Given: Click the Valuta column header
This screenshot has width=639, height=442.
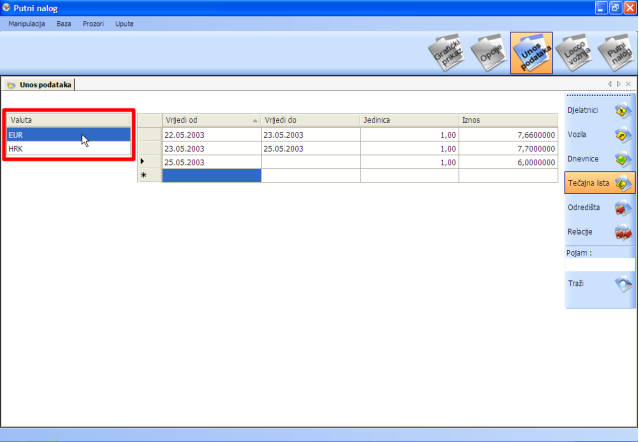Looking at the screenshot, I should click(x=68, y=120).
